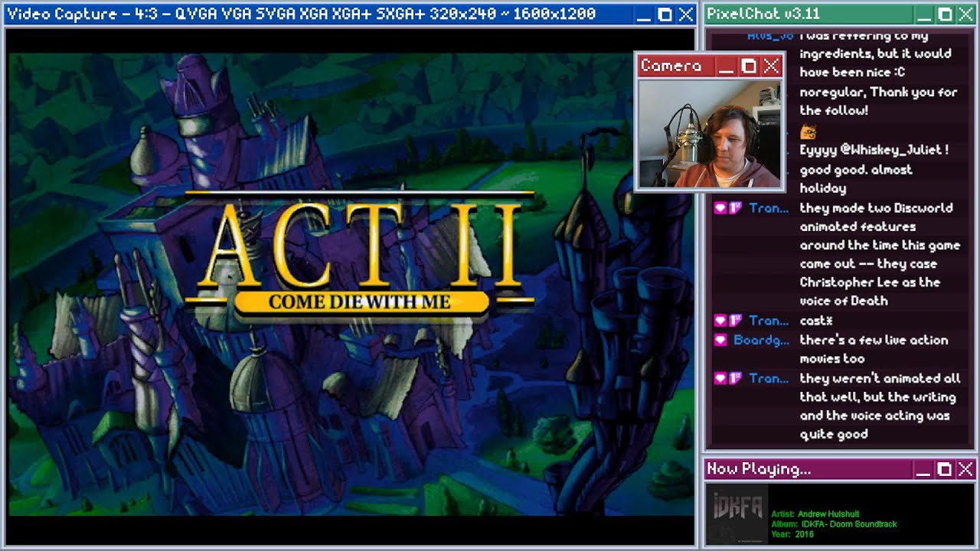Screen dimensions: 980x551
Task: Click heart badge beside 'they made two Discworld'
Action: 720,208
